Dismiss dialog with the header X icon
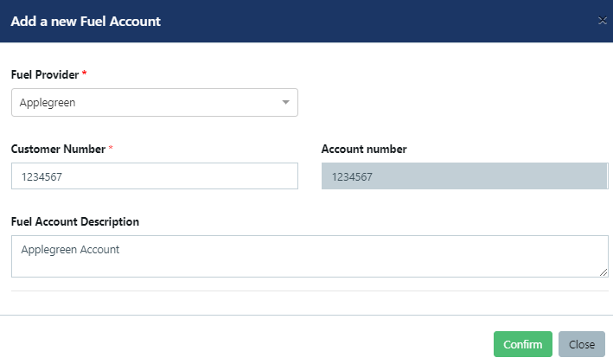This screenshot has width=613, height=364. tap(602, 21)
